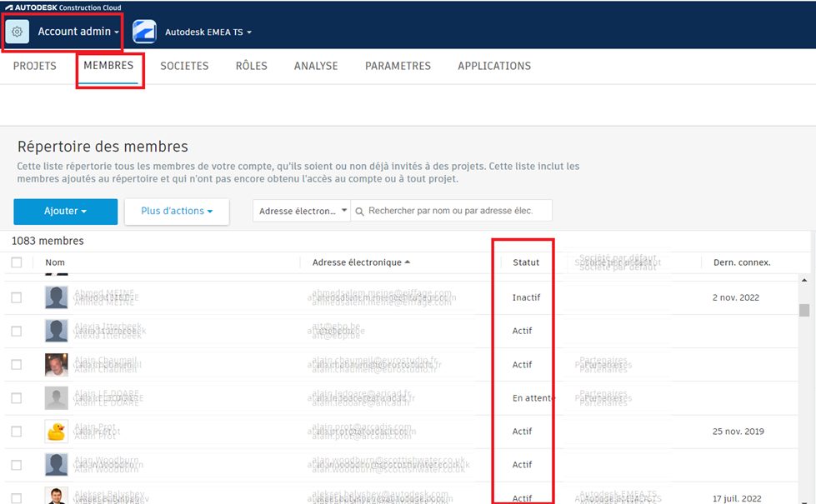Click Alan Woodburn's default avatar
This screenshot has height=504, width=816.
(x=56, y=465)
